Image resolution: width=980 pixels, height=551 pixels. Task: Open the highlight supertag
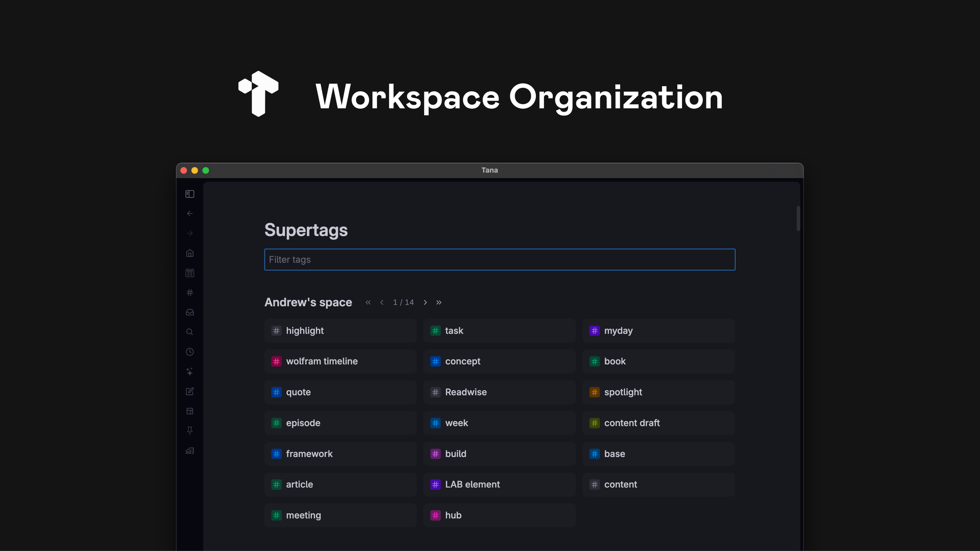(x=340, y=331)
